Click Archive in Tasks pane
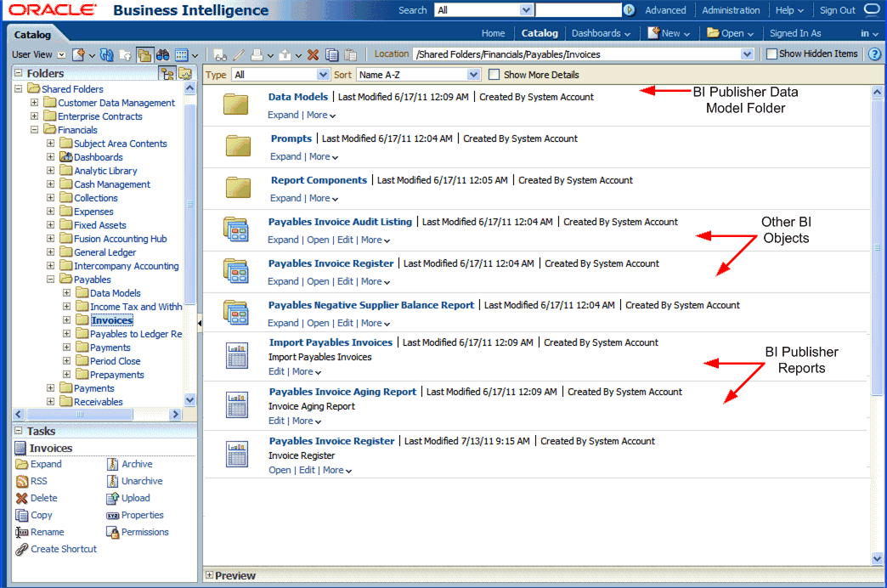The height and width of the screenshot is (588, 887). 137,464
